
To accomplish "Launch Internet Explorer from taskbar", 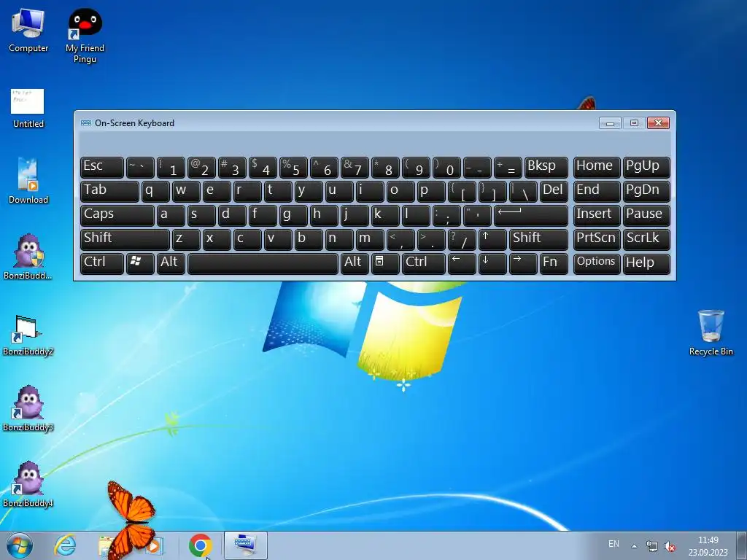I will [65, 545].
